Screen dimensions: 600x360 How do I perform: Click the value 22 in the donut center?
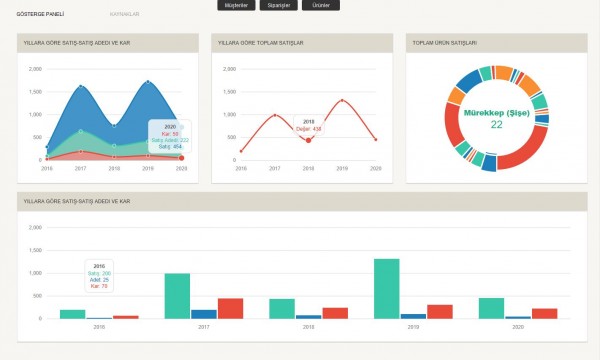point(497,125)
